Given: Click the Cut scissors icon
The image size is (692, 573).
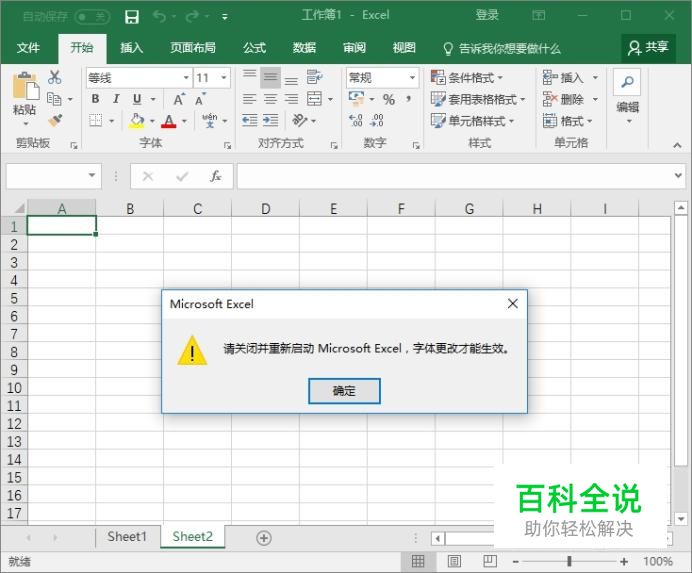Looking at the screenshot, I should click(55, 77).
